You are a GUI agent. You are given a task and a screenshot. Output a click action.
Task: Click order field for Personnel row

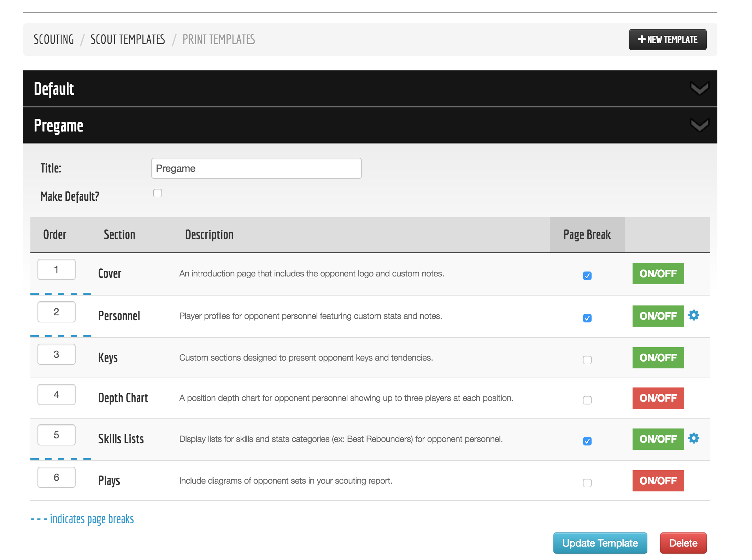[x=57, y=312]
